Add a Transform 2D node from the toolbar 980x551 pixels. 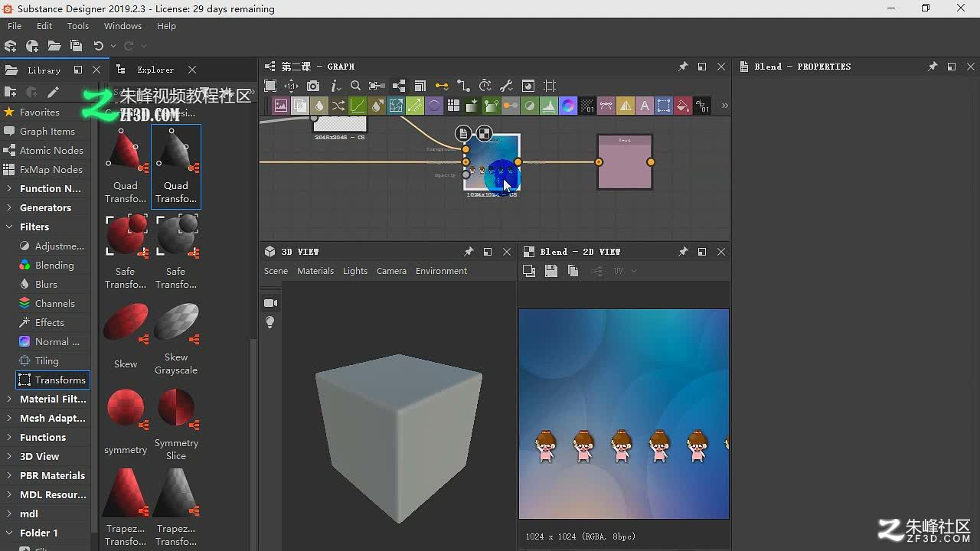pos(664,106)
